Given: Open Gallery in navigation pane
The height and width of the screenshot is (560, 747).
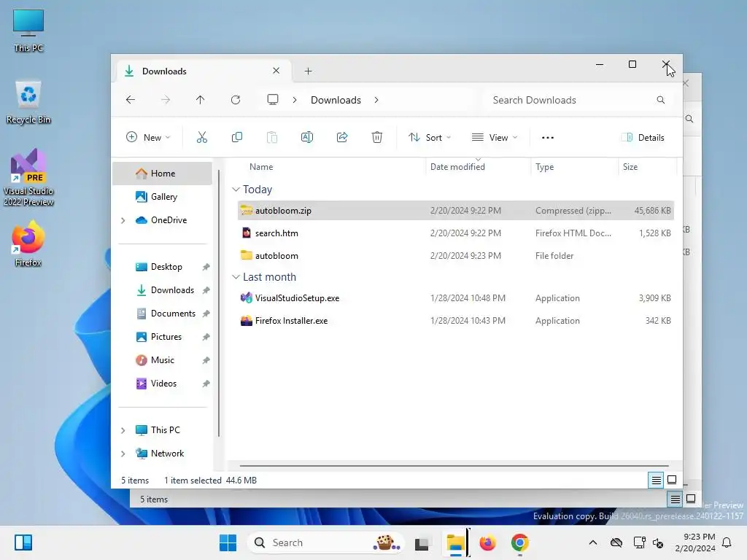Looking at the screenshot, I should point(163,197).
